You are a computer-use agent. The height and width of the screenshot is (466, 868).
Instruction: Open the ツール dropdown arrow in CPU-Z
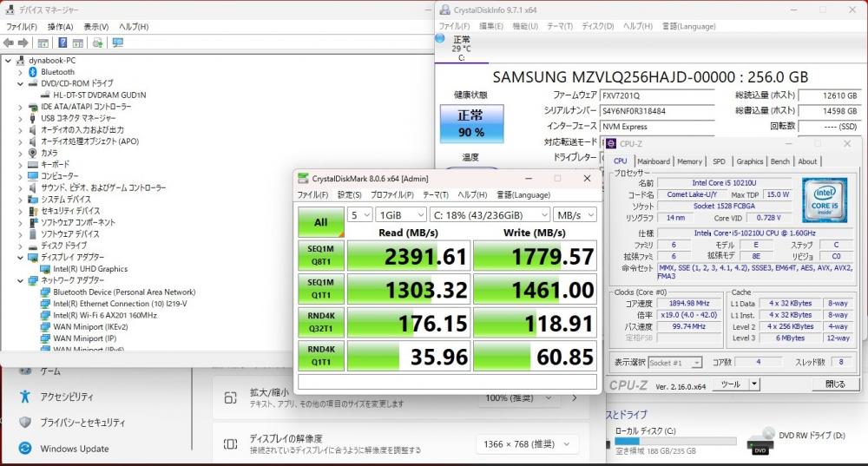(x=754, y=384)
